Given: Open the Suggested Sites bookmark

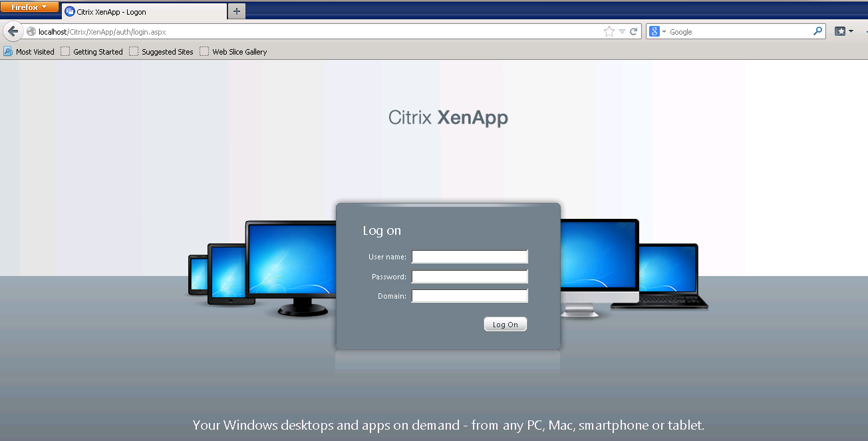Looking at the screenshot, I should 161,51.
